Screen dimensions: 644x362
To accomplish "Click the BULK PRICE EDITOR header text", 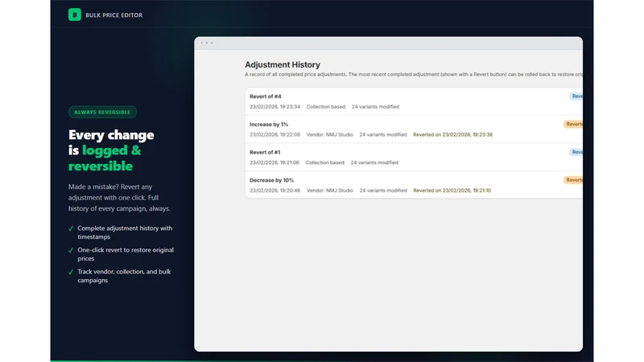I will [114, 15].
